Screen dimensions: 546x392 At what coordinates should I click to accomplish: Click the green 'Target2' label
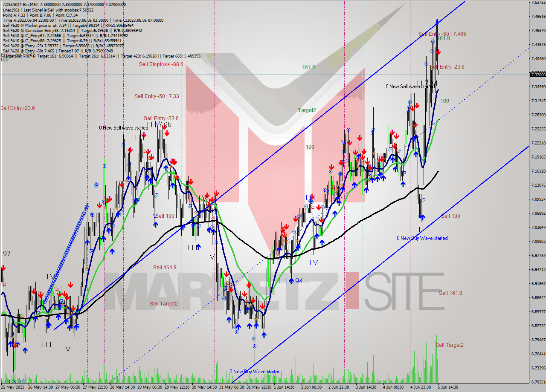(x=307, y=110)
